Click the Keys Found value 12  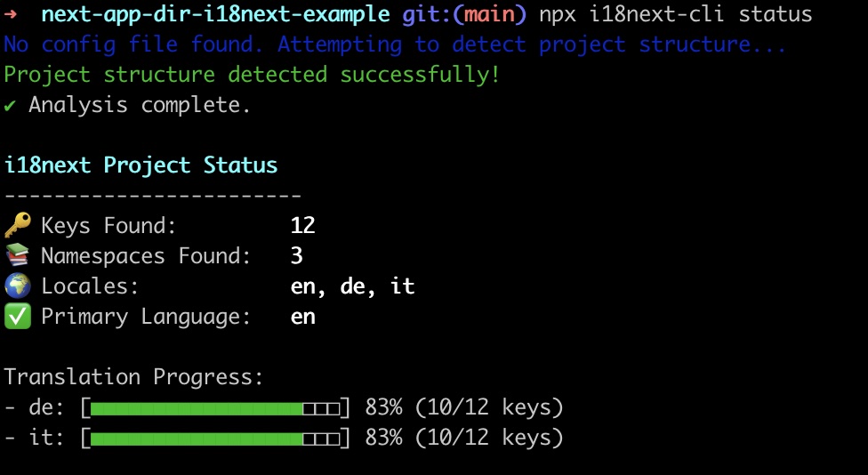coord(302,226)
